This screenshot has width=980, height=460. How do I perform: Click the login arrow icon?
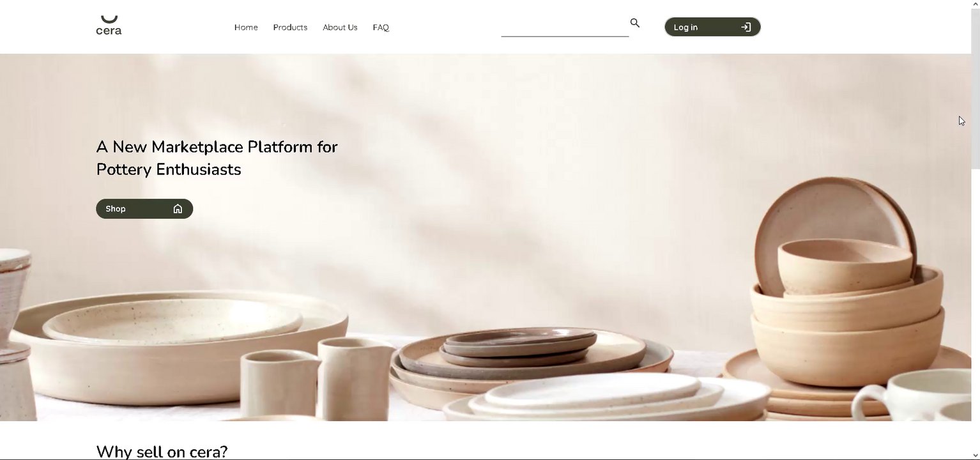click(x=746, y=27)
